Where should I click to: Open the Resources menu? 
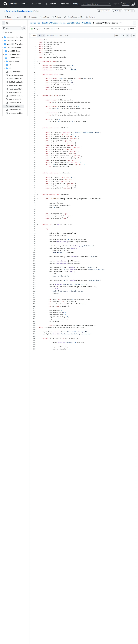tap(38, 4)
